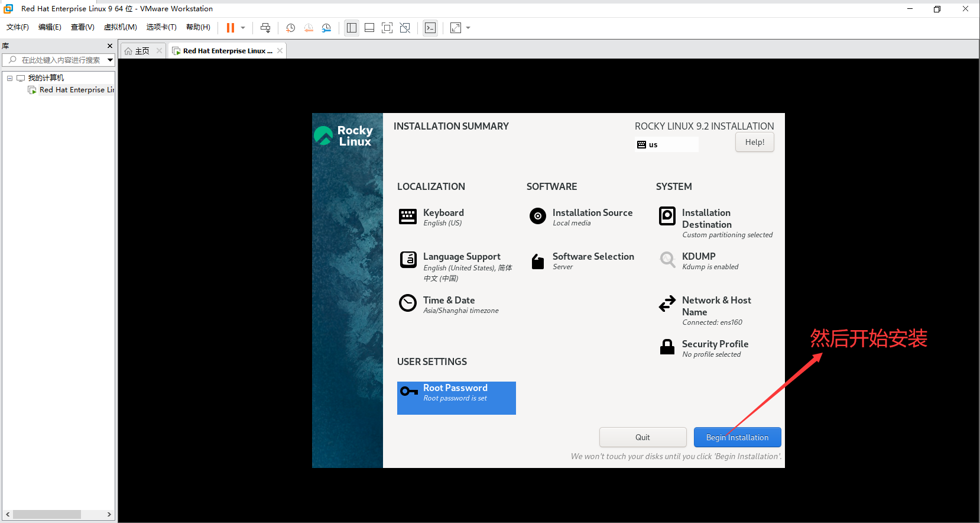980x523 pixels.
Task: Open the 文件(F) menu
Action: [x=18, y=27]
